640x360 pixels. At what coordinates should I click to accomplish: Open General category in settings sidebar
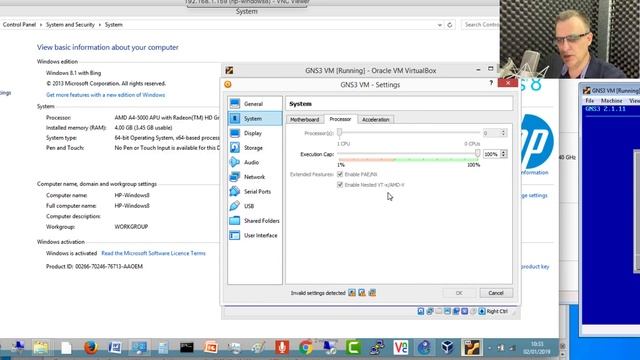[255, 104]
